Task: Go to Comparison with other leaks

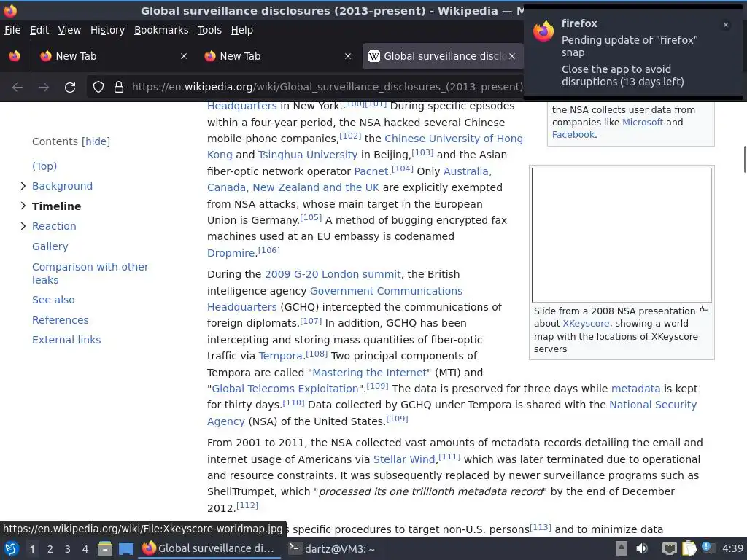Action: point(90,273)
